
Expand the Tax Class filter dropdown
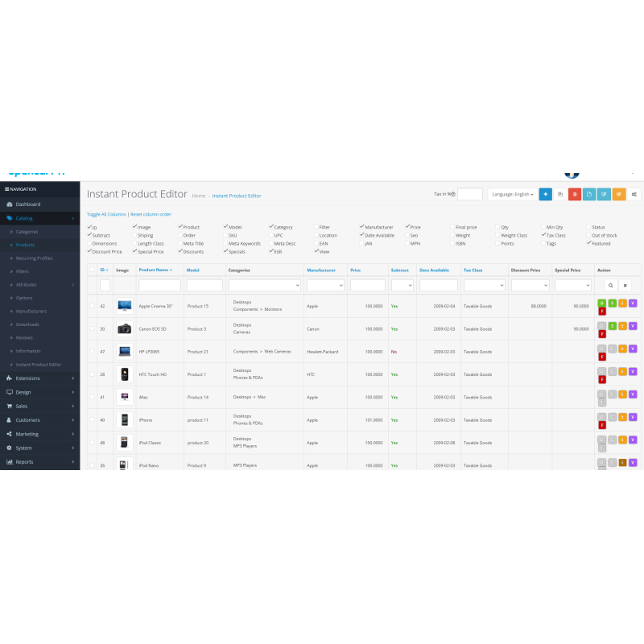pos(484,285)
